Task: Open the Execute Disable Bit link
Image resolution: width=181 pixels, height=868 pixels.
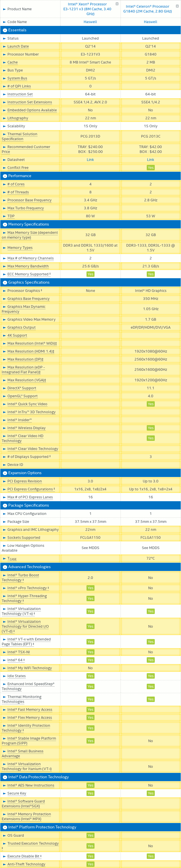Action: 24,856
